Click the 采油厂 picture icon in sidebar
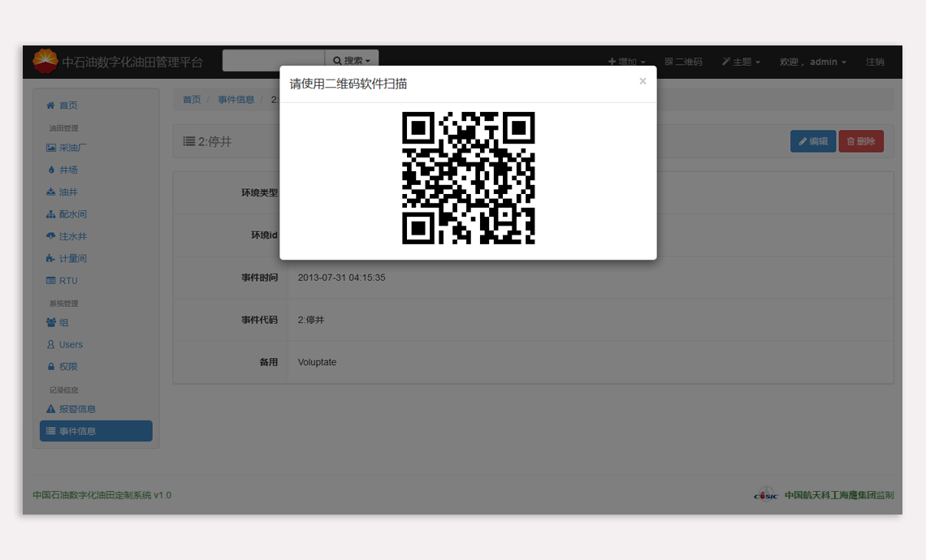The width and height of the screenshot is (926, 560). click(50, 149)
